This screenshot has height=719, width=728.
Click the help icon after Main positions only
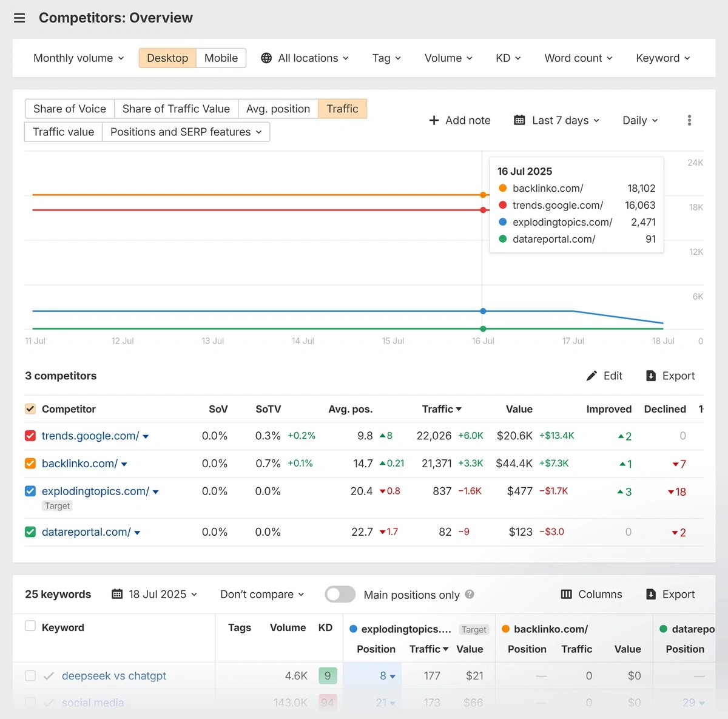tap(470, 595)
